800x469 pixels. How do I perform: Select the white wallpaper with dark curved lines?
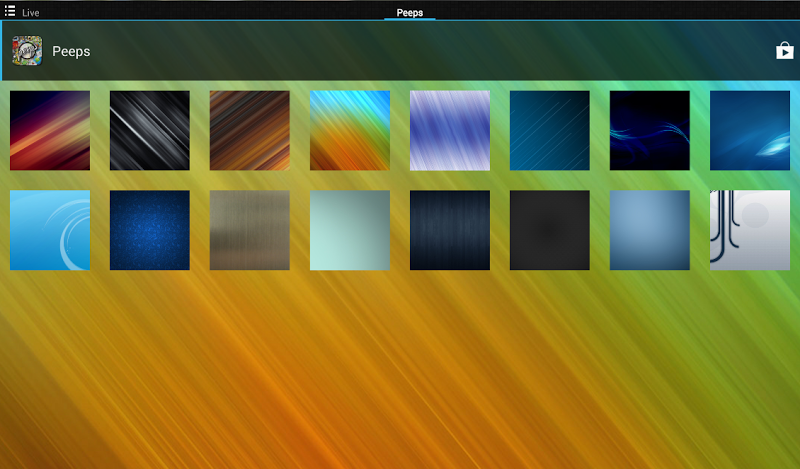coord(750,230)
